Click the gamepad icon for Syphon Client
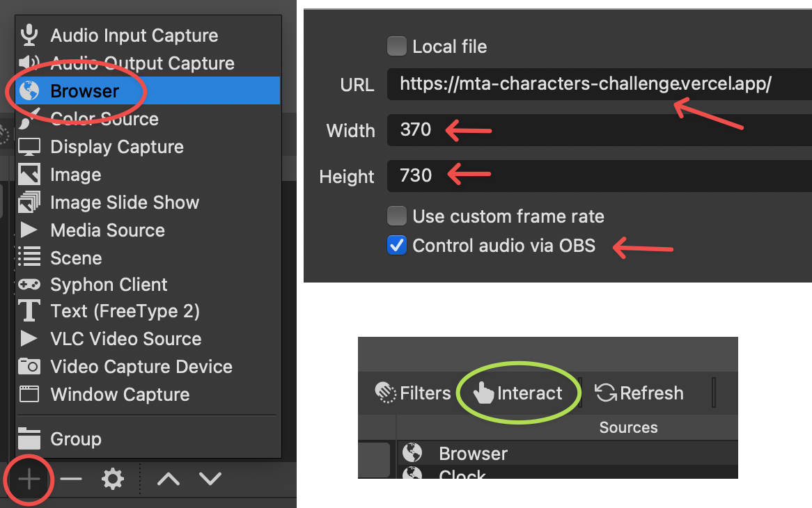 pos(29,284)
